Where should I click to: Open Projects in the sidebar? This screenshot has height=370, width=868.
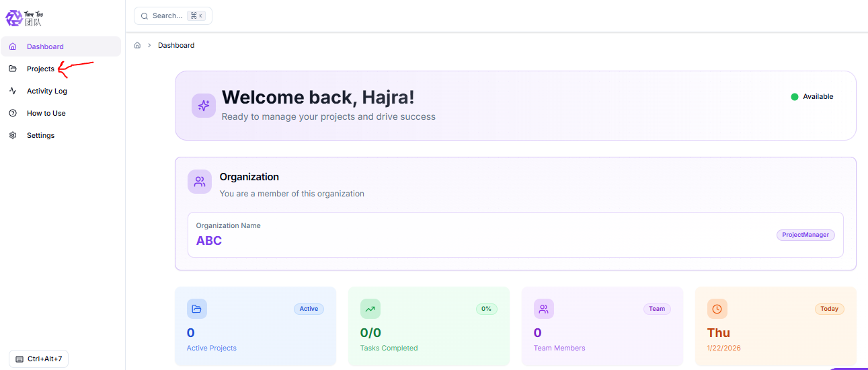click(x=40, y=69)
